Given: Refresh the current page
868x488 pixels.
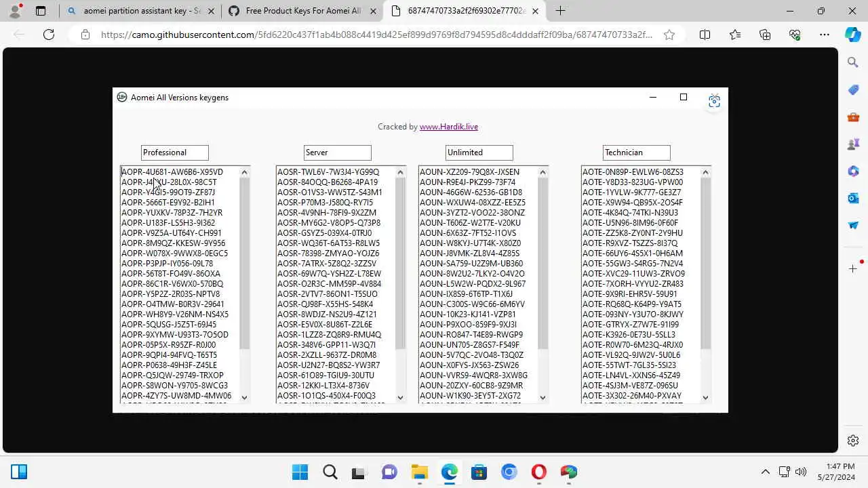Looking at the screenshot, I should [49, 35].
